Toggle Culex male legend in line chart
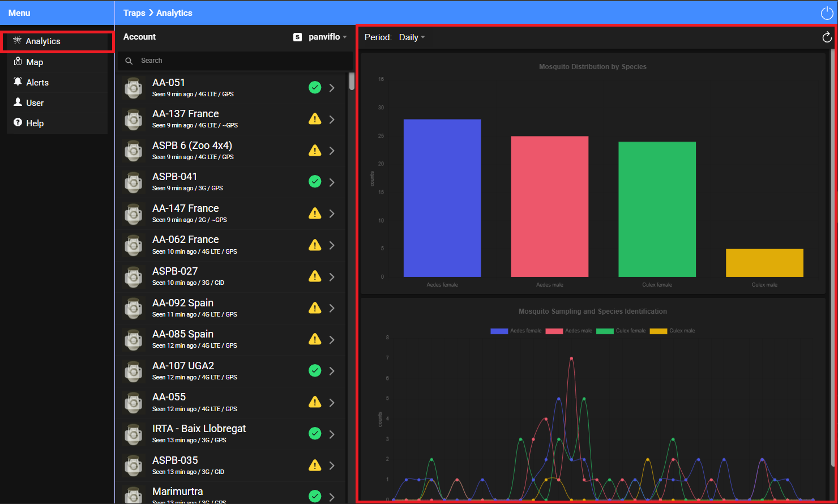Viewport: 838px width, 504px height. (x=672, y=331)
